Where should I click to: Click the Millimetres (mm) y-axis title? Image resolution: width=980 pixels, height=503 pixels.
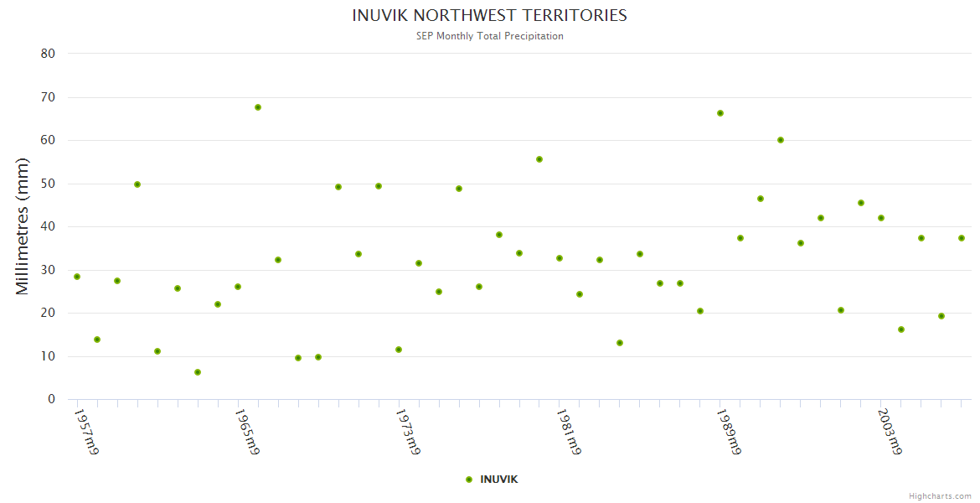tap(23, 226)
